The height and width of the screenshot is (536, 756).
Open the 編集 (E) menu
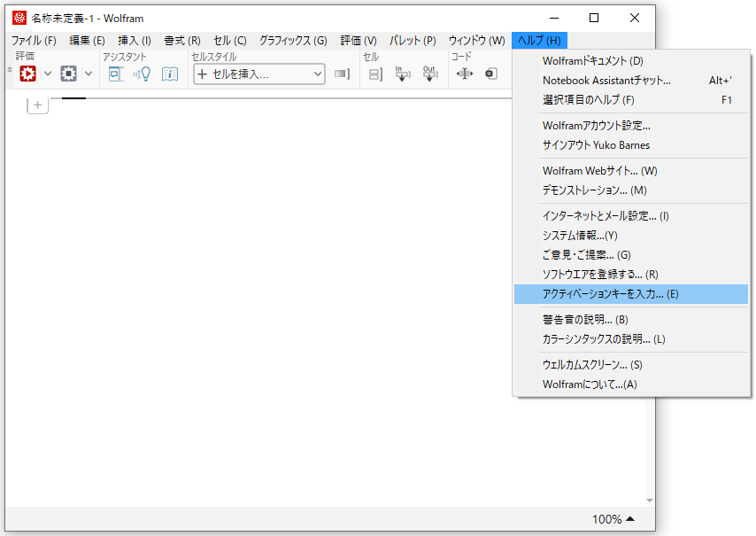coord(87,41)
